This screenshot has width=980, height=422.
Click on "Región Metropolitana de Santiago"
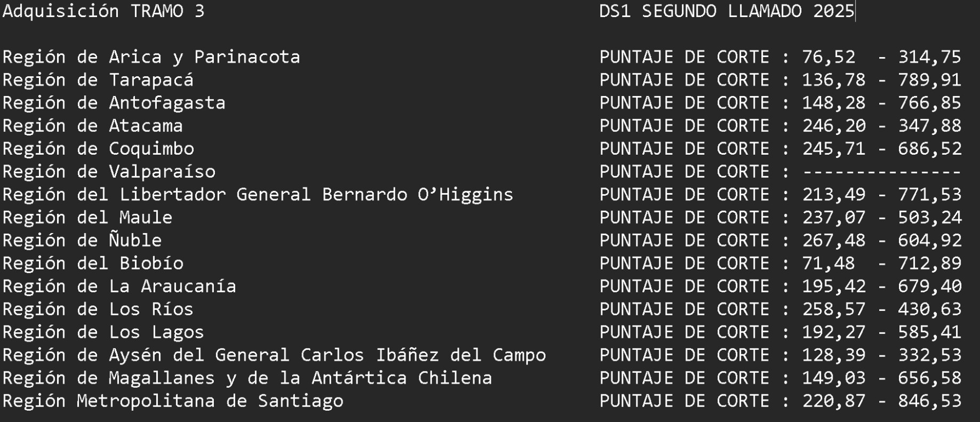(x=173, y=401)
